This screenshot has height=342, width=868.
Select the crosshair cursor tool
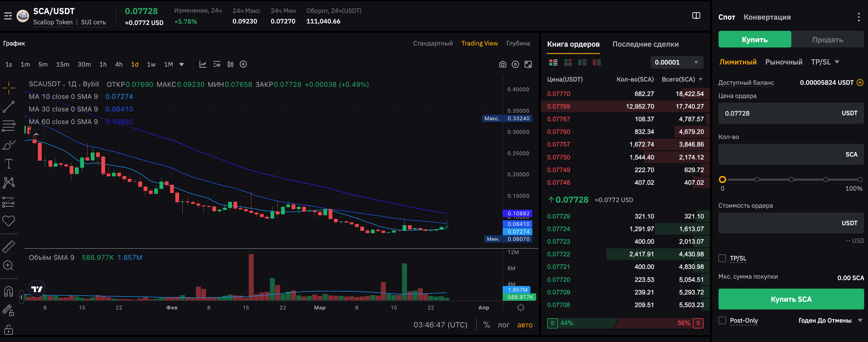(9, 88)
